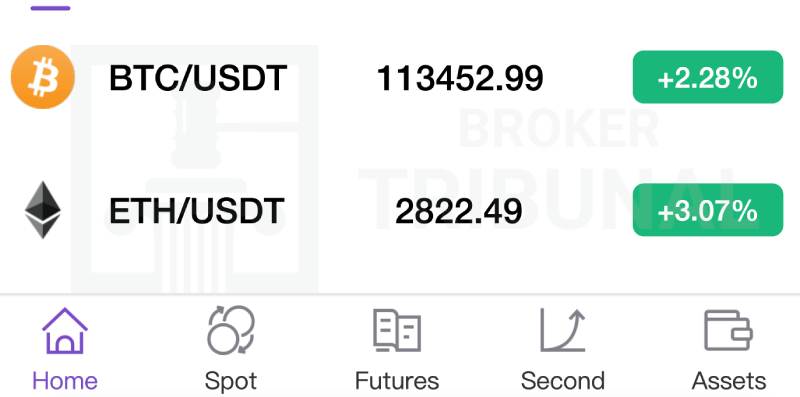This screenshot has width=800, height=397.
Task: Switch to the Spot tab label
Action: 231,381
